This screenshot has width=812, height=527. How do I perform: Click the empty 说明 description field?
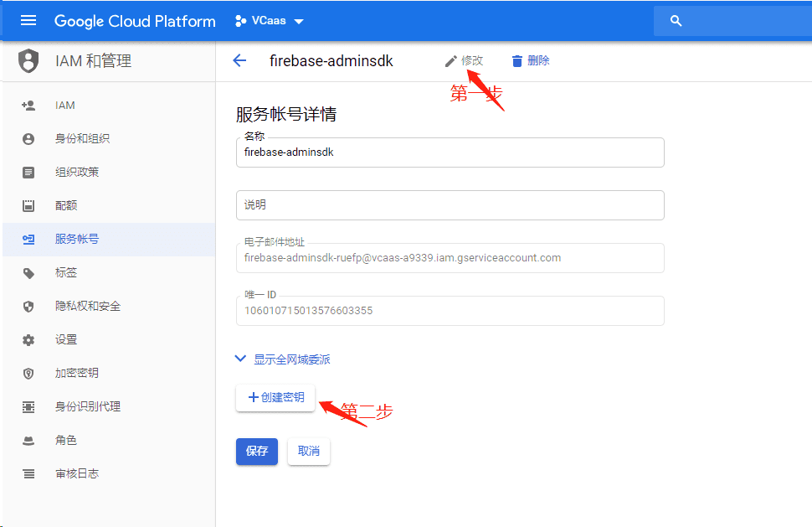pos(450,205)
